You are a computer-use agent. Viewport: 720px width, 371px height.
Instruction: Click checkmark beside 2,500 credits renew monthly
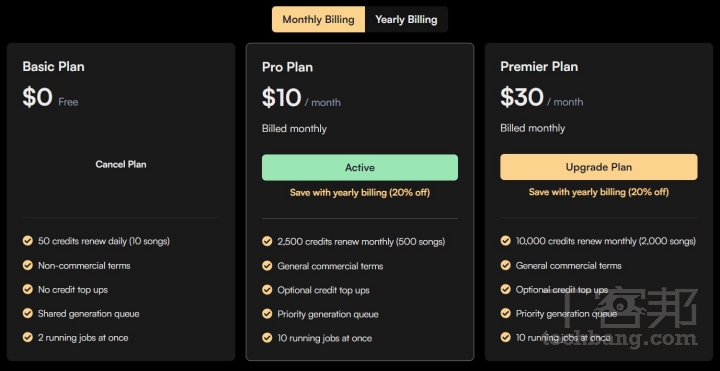click(x=267, y=241)
